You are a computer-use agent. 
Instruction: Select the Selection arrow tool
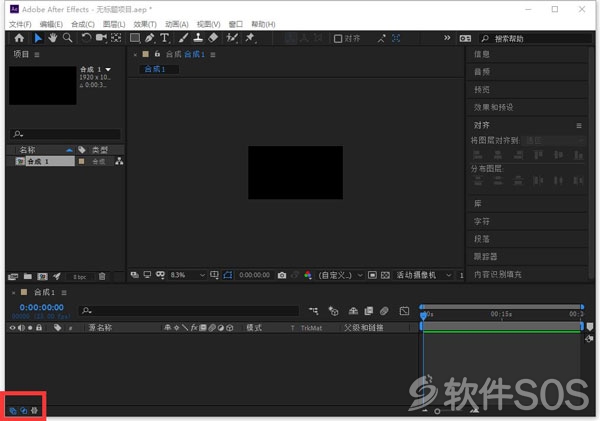pyautogui.click(x=38, y=38)
